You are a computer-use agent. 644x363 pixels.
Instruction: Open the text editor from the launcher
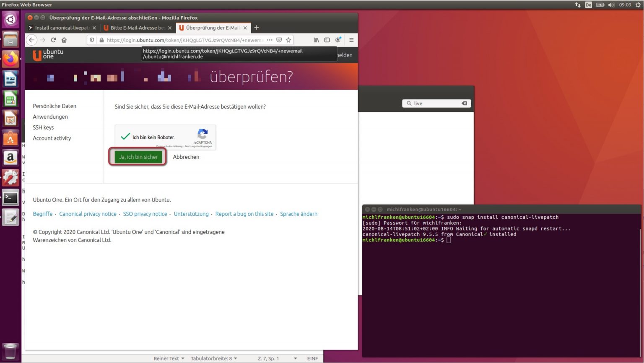[x=10, y=217]
